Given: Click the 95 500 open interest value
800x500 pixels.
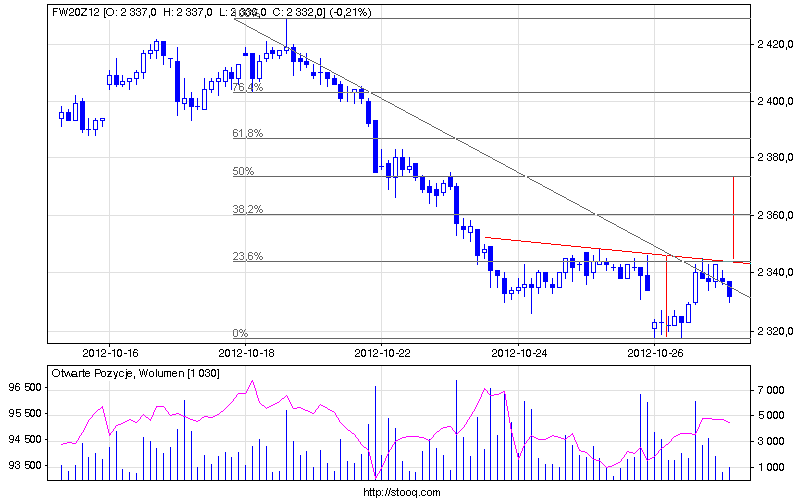Looking at the screenshot, I should pos(25,414).
